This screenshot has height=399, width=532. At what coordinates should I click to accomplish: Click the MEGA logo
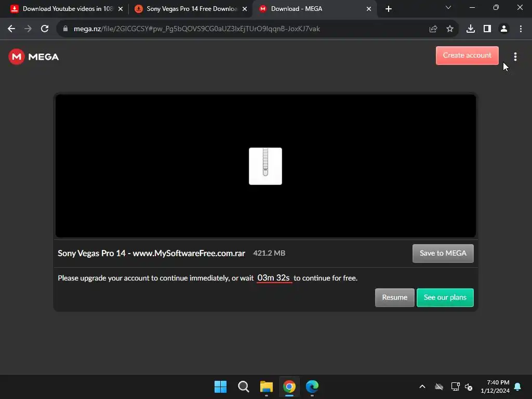34,57
